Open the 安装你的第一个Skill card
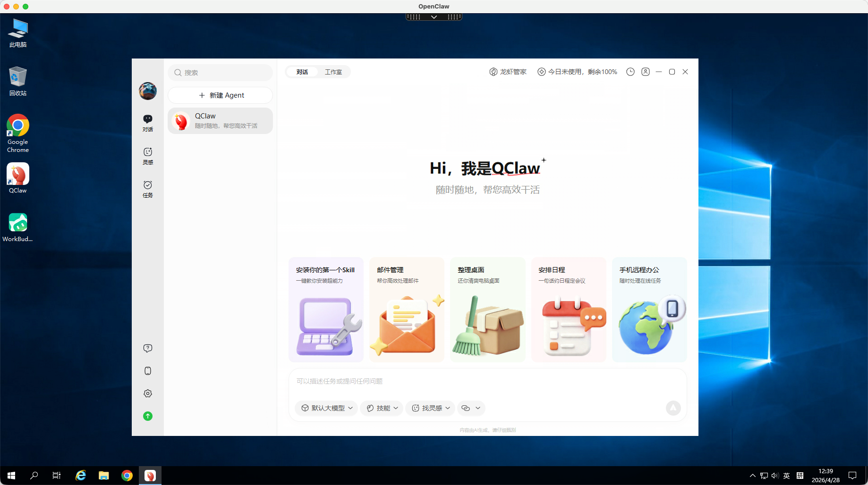Screen dimensions: 868x485 click(326, 309)
